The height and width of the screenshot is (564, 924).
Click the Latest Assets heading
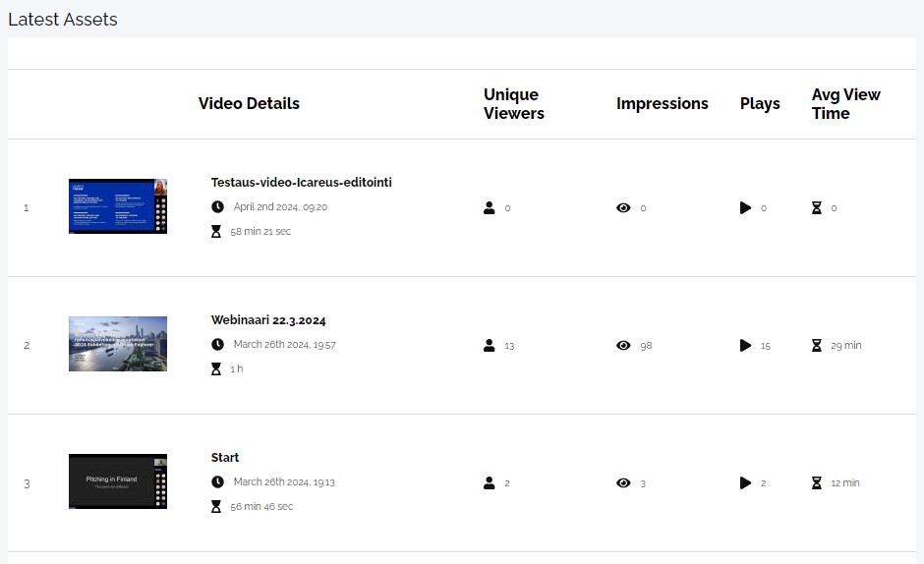(x=63, y=20)
